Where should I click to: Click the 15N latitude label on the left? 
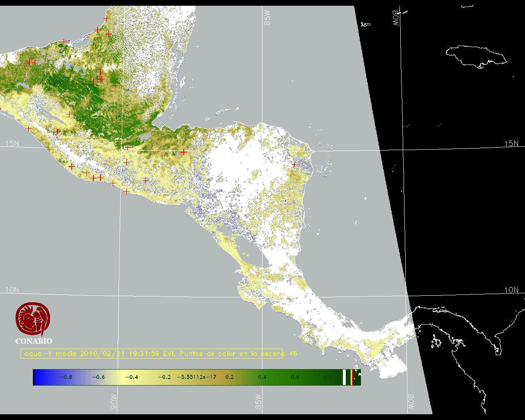12,144
